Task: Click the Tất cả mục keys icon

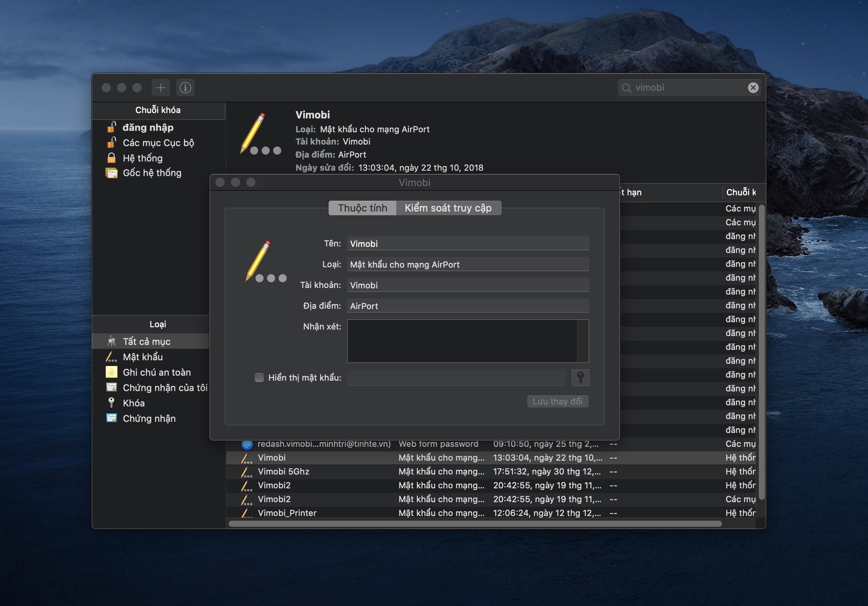Action: 112,341
